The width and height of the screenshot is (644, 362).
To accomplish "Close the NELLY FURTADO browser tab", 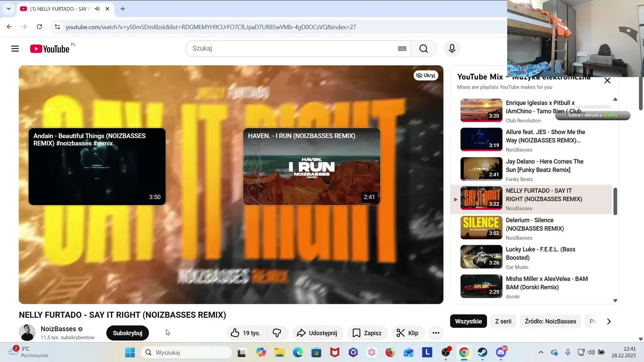I will 107,9.
